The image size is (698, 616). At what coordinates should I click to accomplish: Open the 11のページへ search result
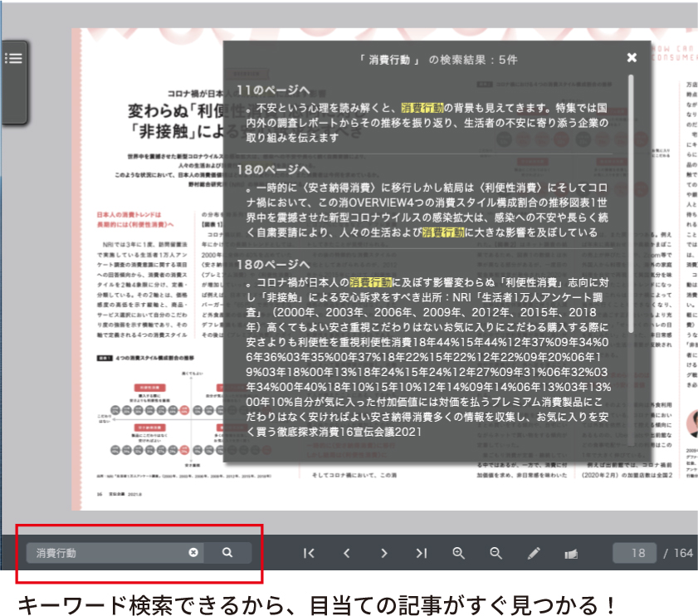tap(273, 90)
